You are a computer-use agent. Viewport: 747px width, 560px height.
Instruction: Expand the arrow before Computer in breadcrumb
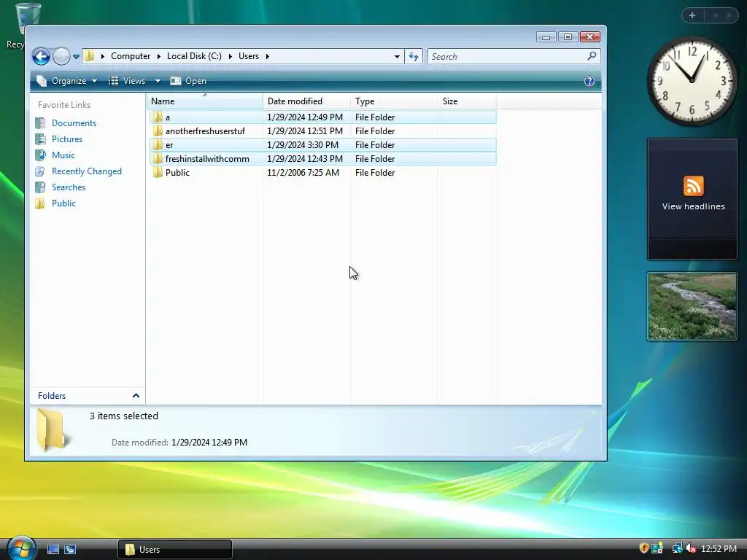click(102, 56)
